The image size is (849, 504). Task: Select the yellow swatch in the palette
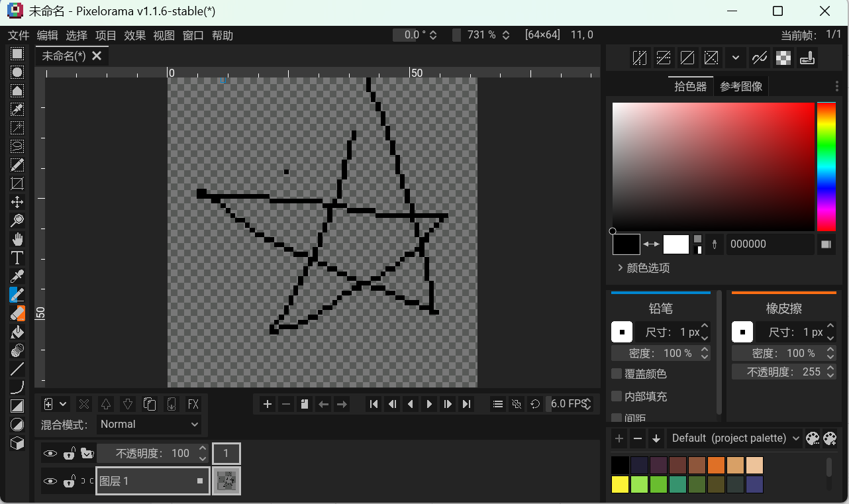tap(620, 484)
